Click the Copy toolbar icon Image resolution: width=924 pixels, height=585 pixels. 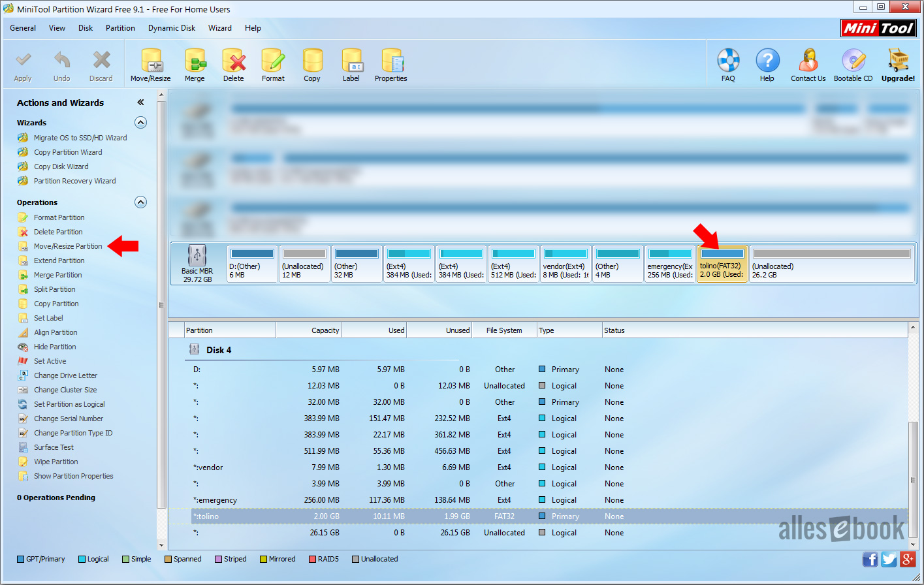pyautogui.click(x=312, y=60)
